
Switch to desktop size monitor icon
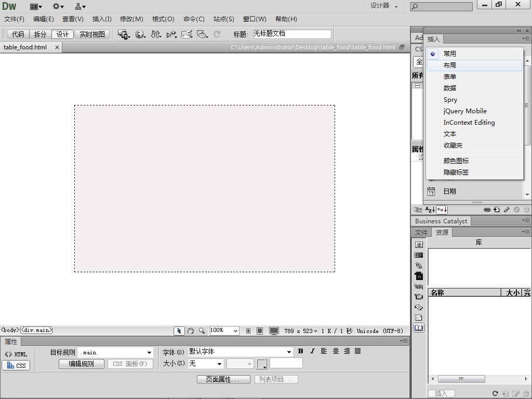(x=274, y=331)
